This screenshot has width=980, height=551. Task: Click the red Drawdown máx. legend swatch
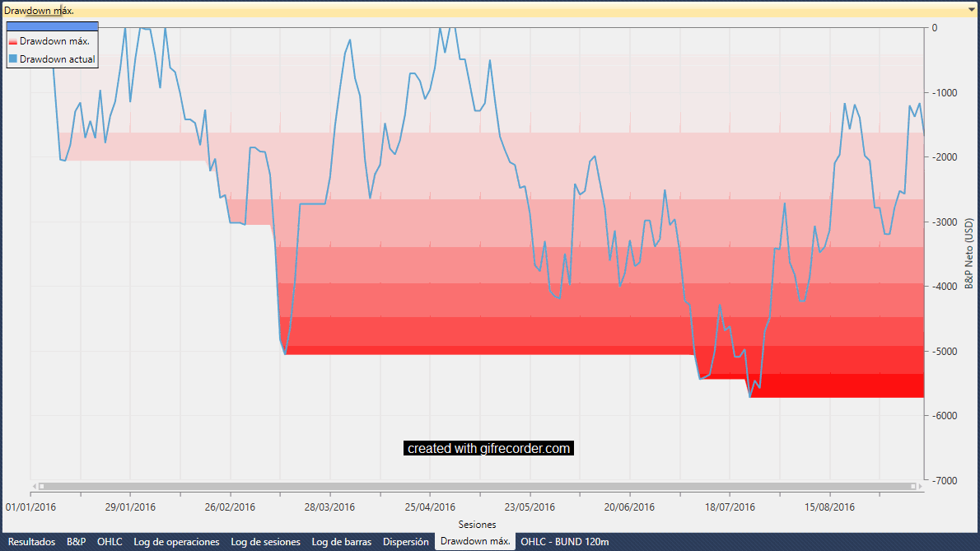12,42
